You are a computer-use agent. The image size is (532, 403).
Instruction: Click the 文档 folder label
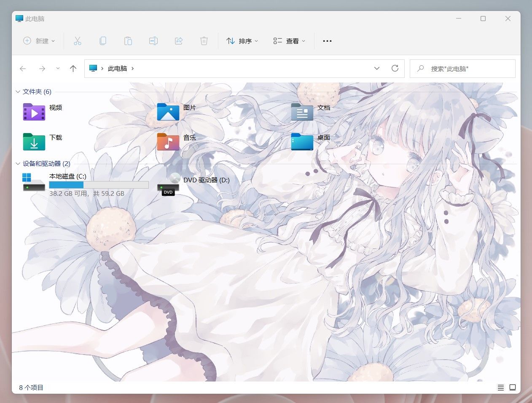coord(324,108)
